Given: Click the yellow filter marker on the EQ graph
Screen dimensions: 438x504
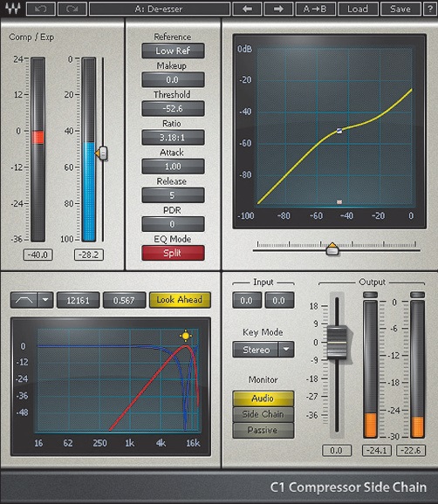Looking at the screenshot, I should [x=186, y=337].
